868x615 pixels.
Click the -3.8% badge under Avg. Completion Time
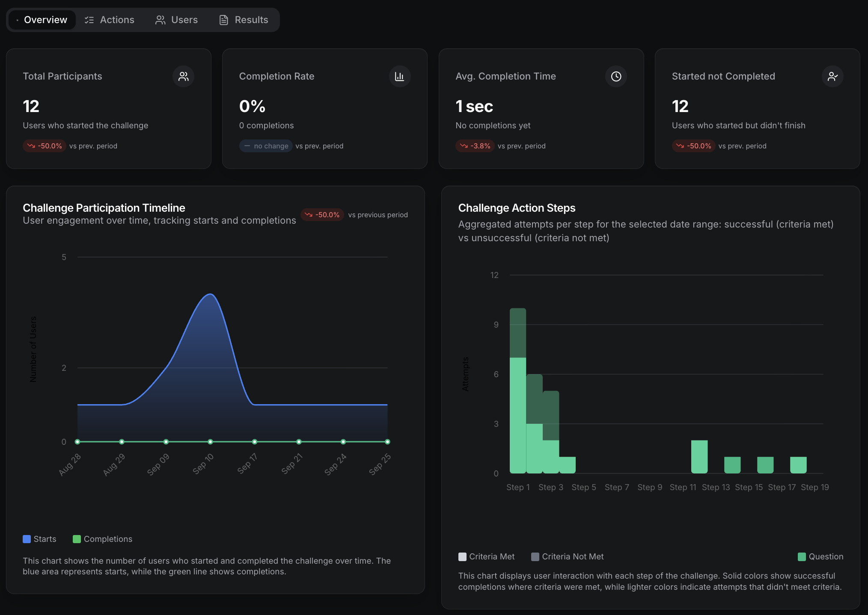(x=475, y=146)
